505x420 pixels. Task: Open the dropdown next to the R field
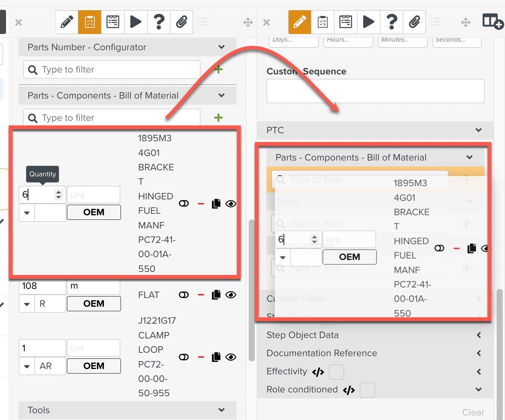coord(27,304)
